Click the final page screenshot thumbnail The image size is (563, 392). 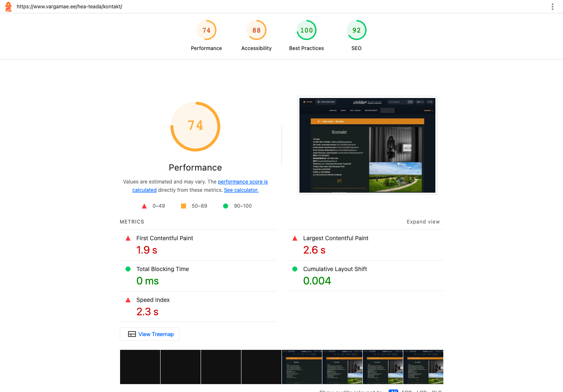click(367, 146)
